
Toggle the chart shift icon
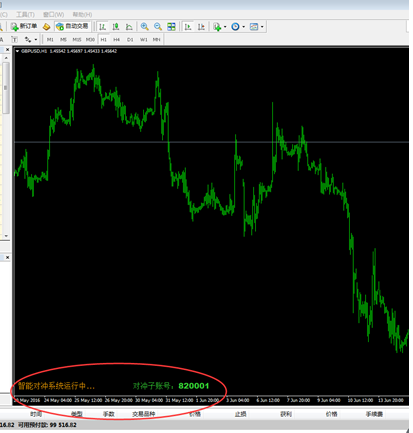click(201, 27)
